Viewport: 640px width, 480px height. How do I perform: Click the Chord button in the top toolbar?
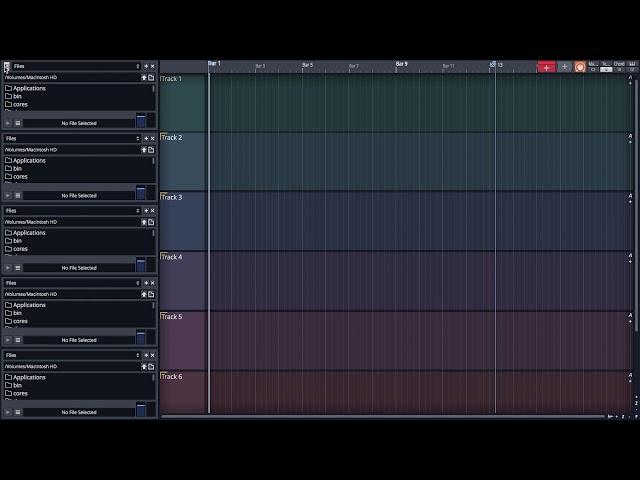[x=619, y=67]
